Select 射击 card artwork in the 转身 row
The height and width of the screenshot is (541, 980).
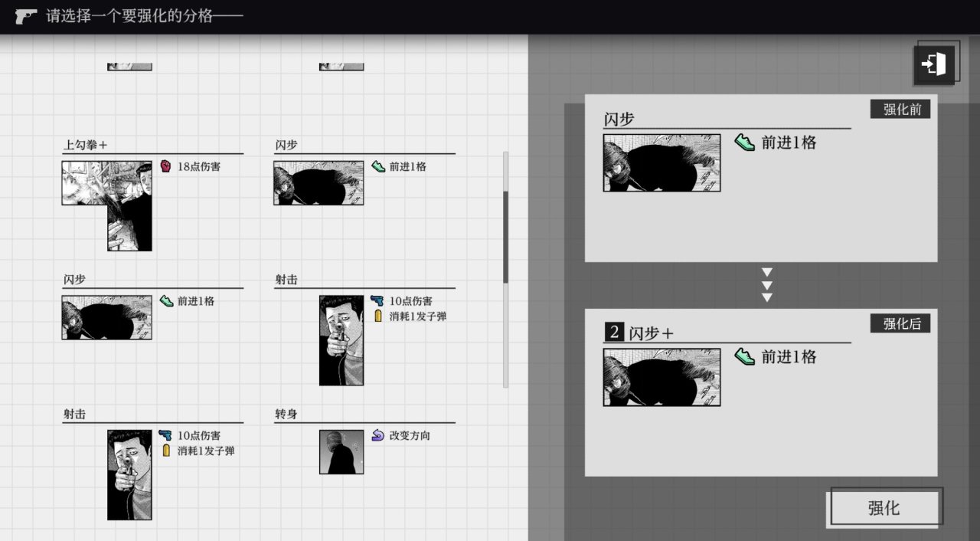(x=129, y=474)
